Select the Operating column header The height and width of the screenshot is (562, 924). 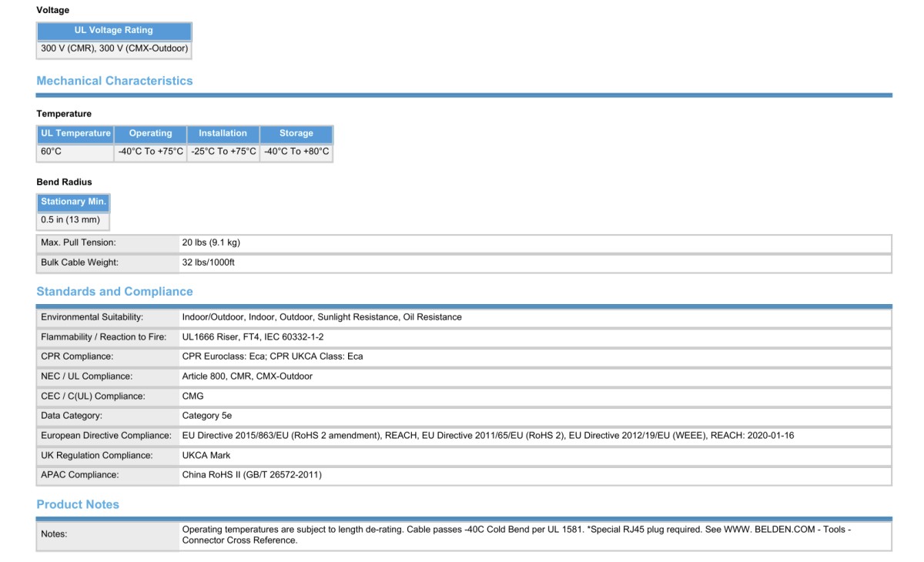pos(150,133)
